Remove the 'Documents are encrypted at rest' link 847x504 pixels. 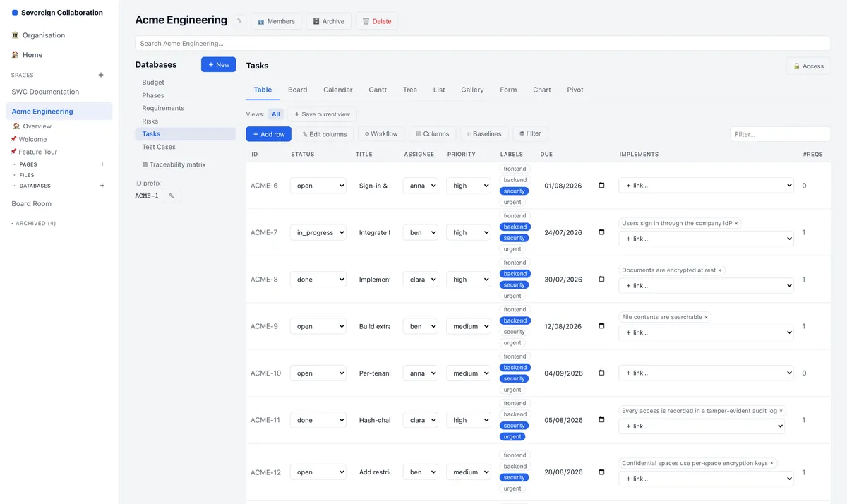click(x=719, y=270)
